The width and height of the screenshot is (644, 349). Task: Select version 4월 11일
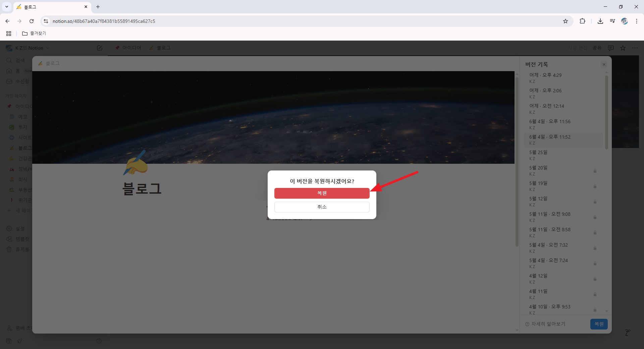point(563,294)
